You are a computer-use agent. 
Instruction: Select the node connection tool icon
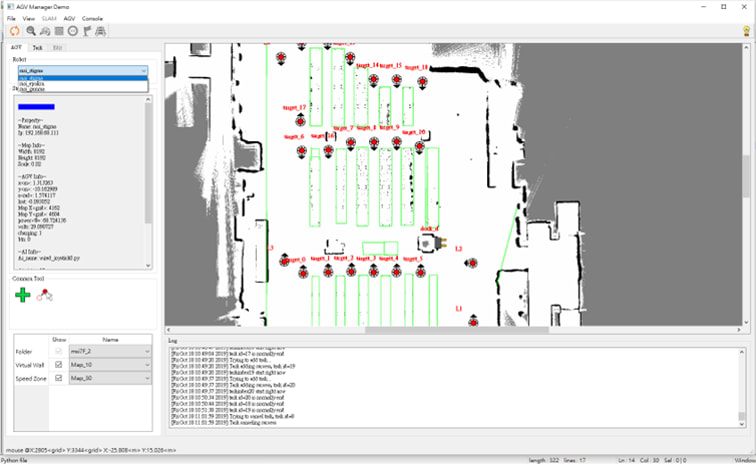[44, 295]
